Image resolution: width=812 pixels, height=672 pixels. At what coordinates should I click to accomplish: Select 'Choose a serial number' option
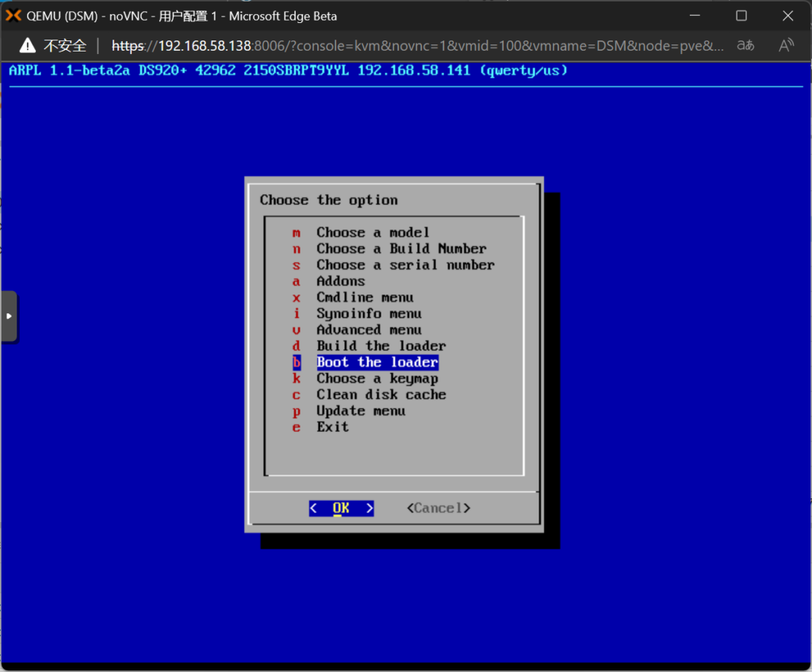click(x=405, y=265)
